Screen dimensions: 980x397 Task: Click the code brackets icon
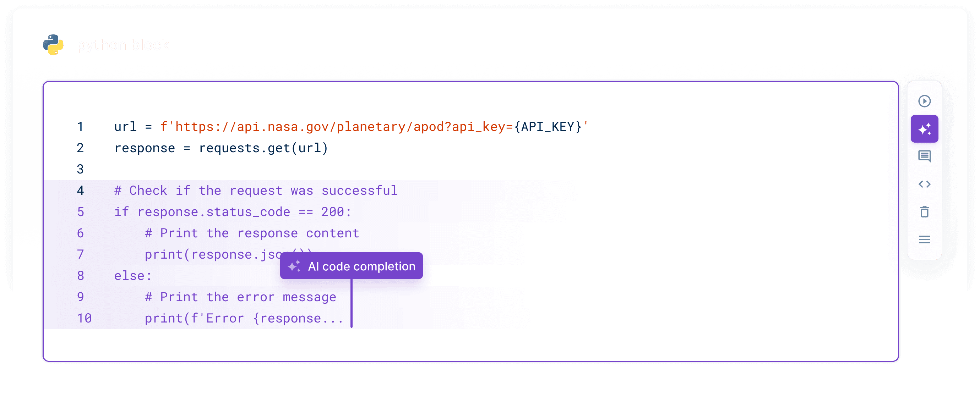point(924,184)
